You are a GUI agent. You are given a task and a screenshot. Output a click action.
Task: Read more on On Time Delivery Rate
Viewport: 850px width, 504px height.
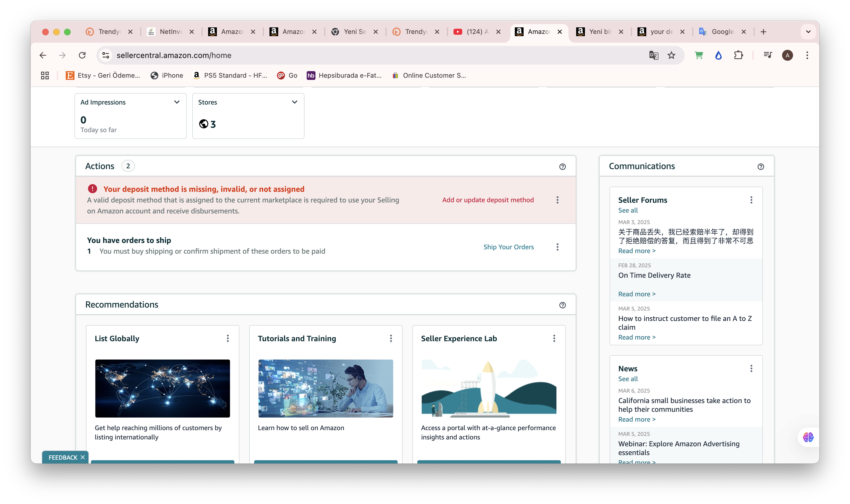point(637,294)
